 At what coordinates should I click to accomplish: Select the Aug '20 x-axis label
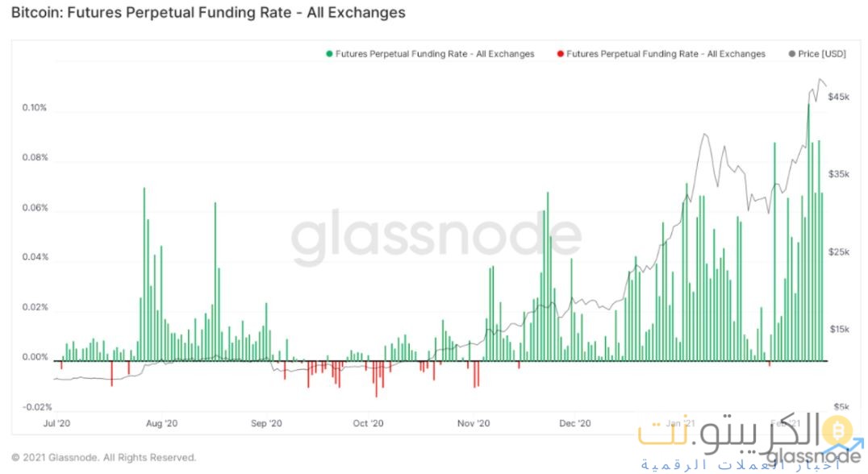click(164, 422)
